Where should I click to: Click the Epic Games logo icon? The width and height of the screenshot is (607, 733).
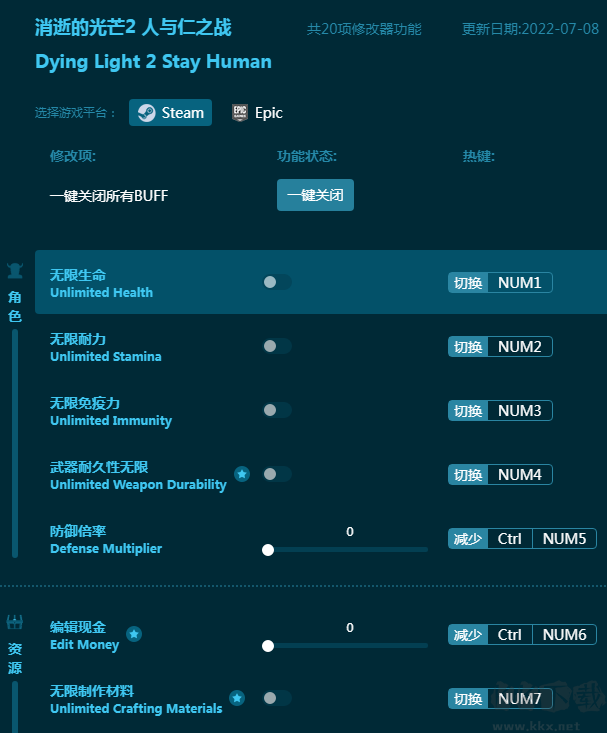click(x=240, y=113)
